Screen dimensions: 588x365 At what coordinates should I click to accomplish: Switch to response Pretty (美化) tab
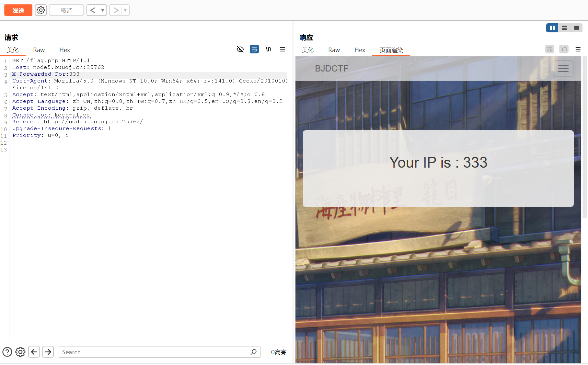pyautogui.click(x=308, y=50)
